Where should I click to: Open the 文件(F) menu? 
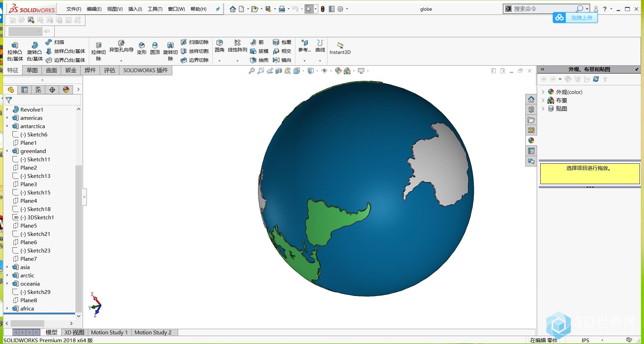pos(74,9)
